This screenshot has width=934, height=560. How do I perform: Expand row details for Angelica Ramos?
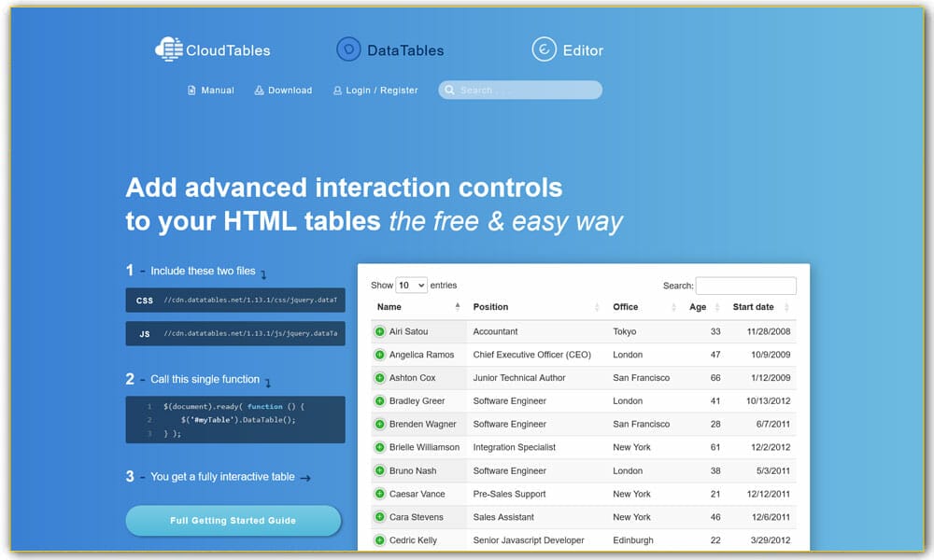tap(380, 355)
